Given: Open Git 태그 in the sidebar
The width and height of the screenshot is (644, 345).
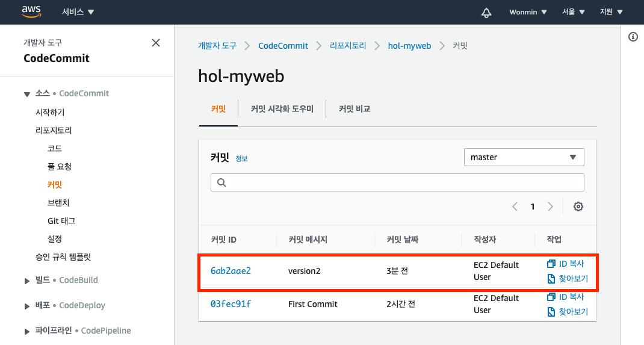Looking at the screenshot, I should point(61,220).
